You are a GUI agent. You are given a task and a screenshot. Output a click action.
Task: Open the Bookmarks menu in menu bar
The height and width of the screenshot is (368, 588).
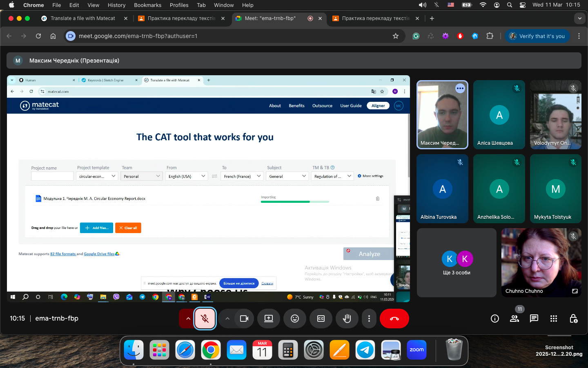coord(147,5)
